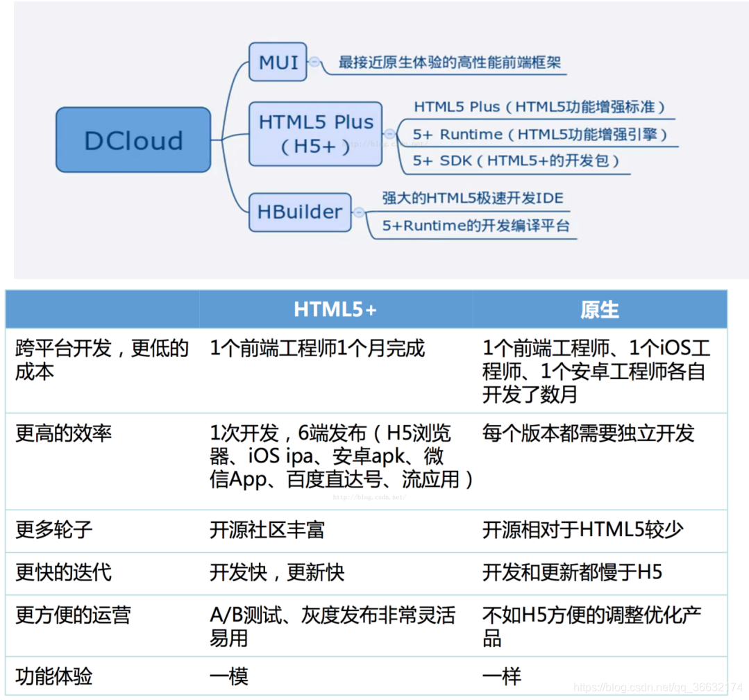
Task: Click the 原生 column header
Action: click(600, 309)
